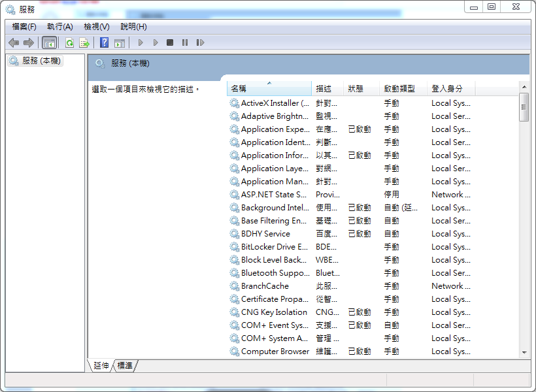Click the vertical scrollbar thumb
Screen dimensions: 536x392
pos(524,107)
